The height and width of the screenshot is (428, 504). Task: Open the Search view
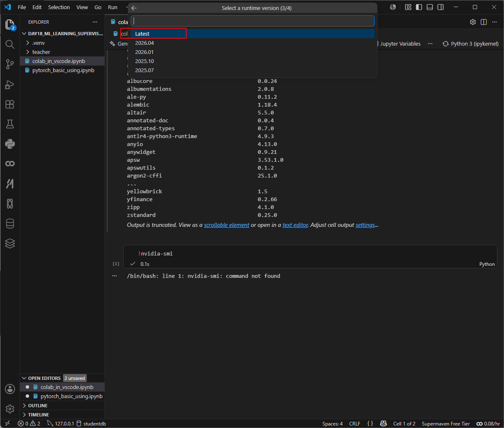[10, 44]
